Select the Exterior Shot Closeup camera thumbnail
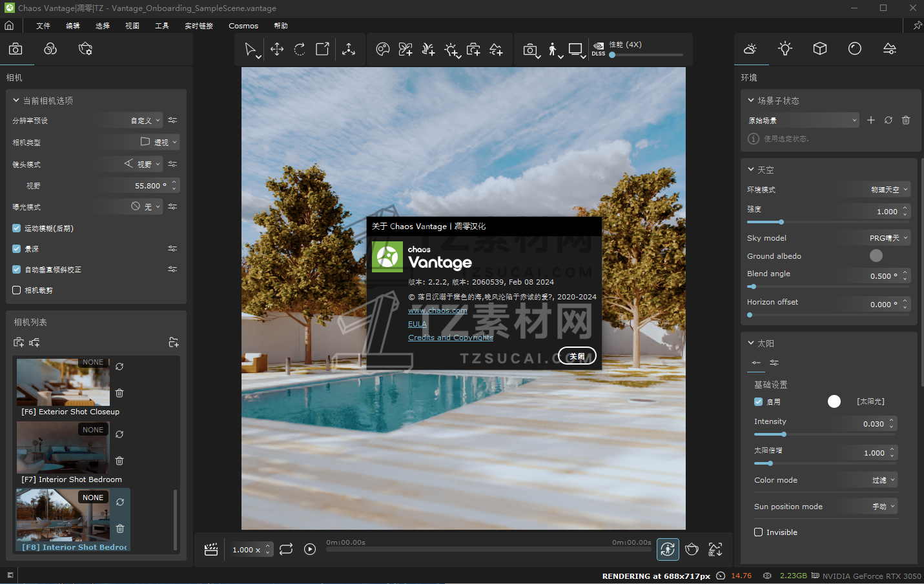The width and height of the screenshot is (924, 584). [63, 382]
